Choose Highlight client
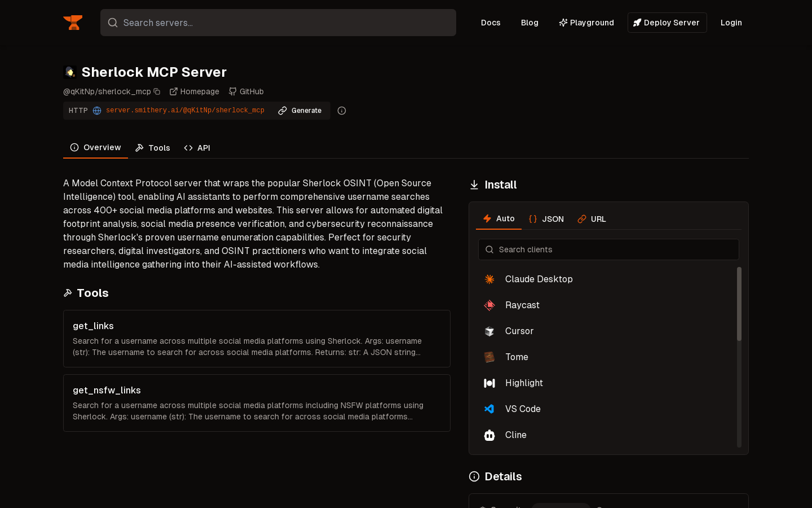 (x=606, y=383)
